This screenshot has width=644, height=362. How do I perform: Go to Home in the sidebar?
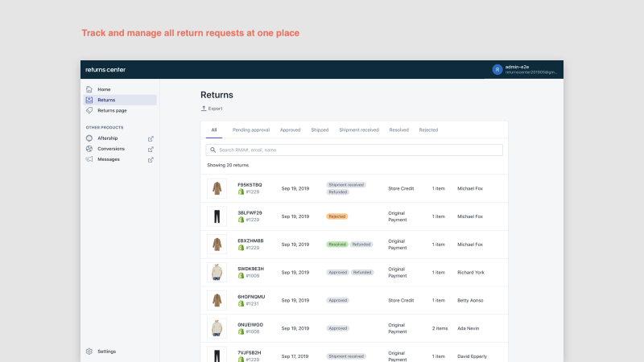click(x=120, y=89)
